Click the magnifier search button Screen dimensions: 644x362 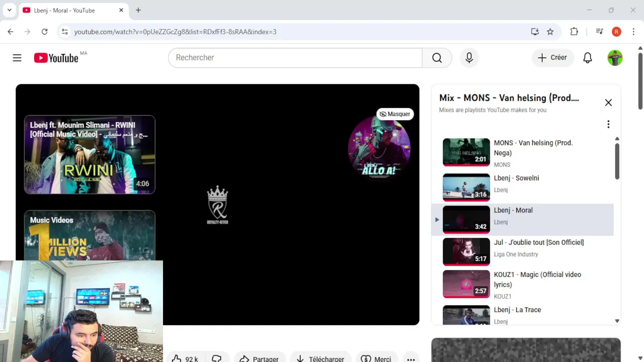(x=437, y=58)
